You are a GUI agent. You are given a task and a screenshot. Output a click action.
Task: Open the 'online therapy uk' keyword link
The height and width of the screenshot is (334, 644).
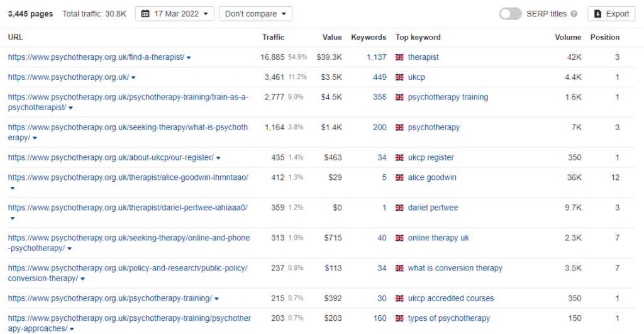coord(438,238)
